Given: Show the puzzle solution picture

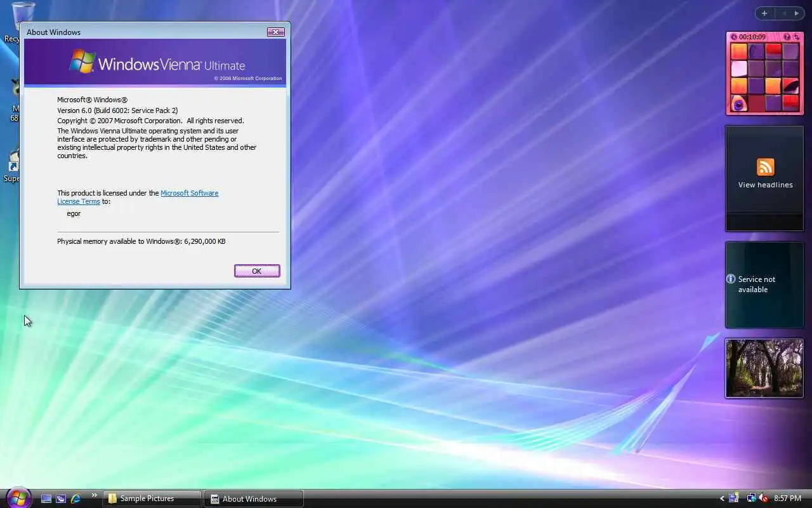Looking at the screenshot, I should [x=787, y=37].
